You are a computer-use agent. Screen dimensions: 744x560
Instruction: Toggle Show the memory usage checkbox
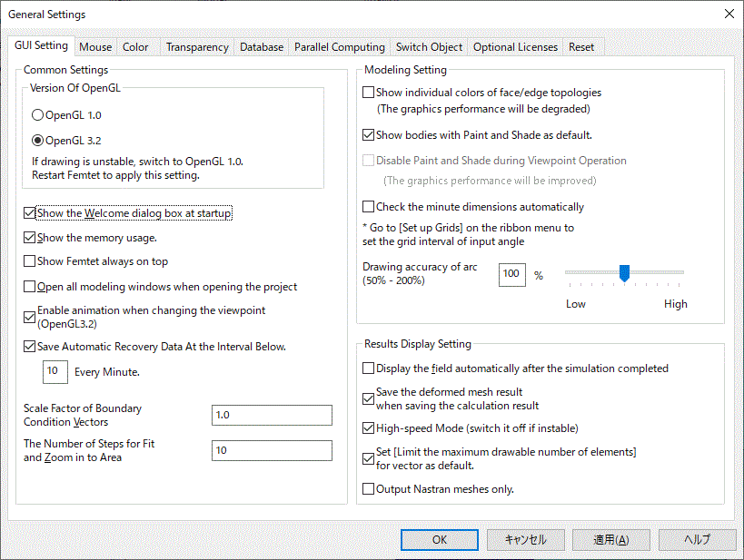(30, 238)
